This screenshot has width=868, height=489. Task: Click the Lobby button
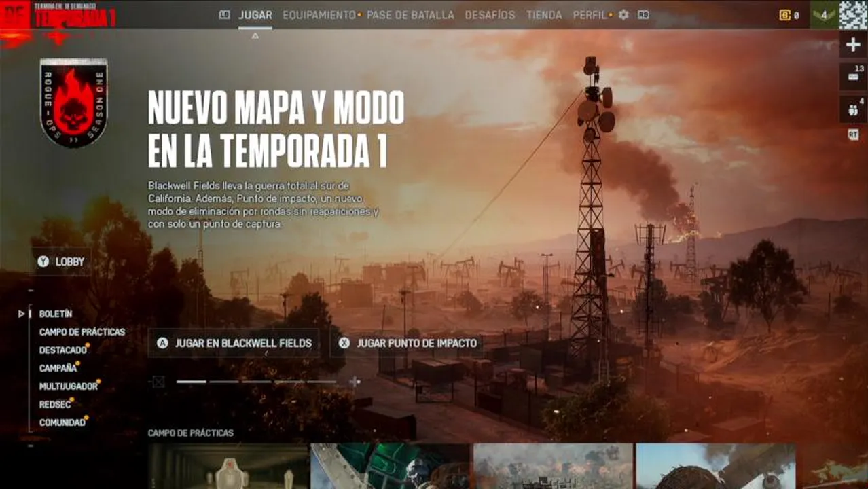60,261
